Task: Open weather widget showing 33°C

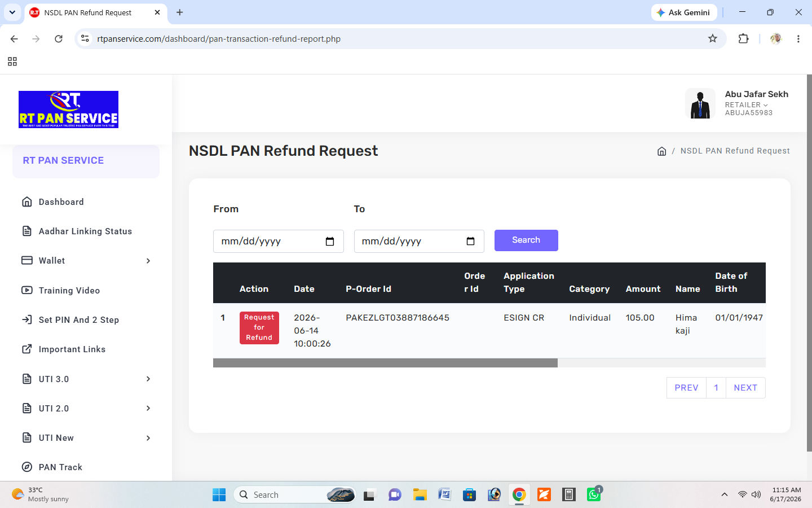Action: [x=41, y=494]
